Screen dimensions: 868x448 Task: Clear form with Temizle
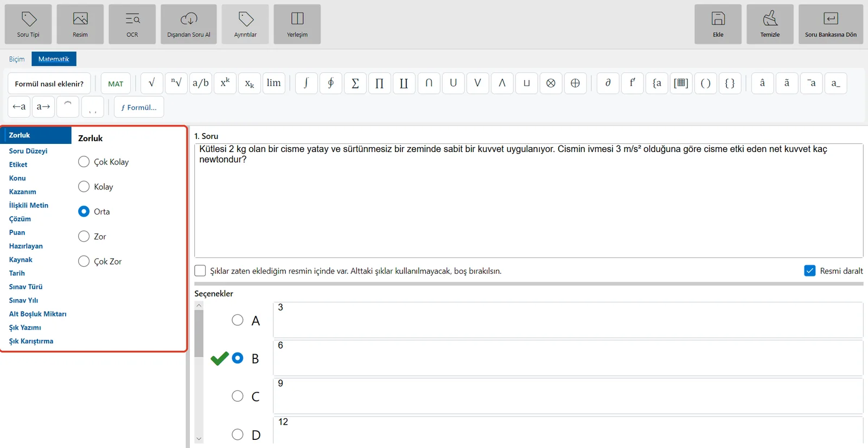pos(770,24)
